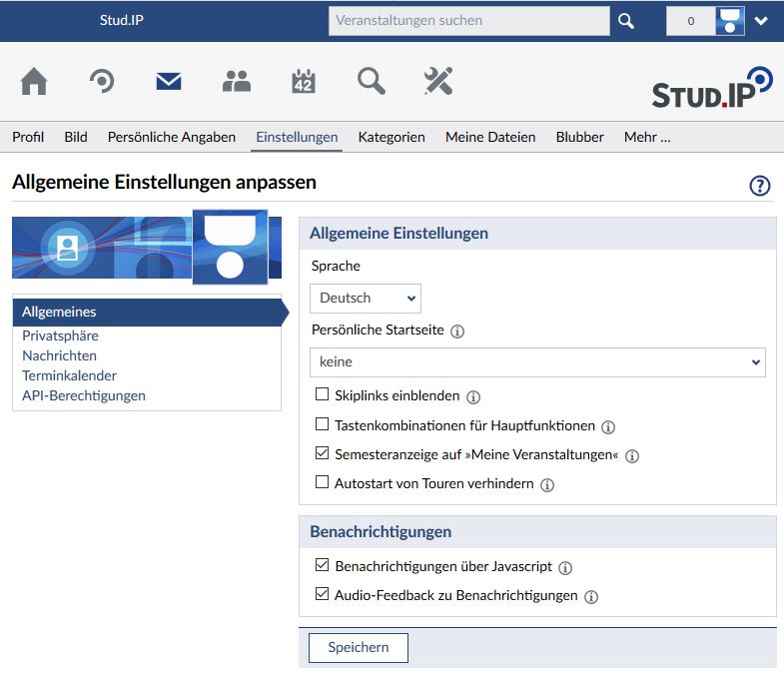
Task: Click the magnifier search navigation icon
Action: 372,82
